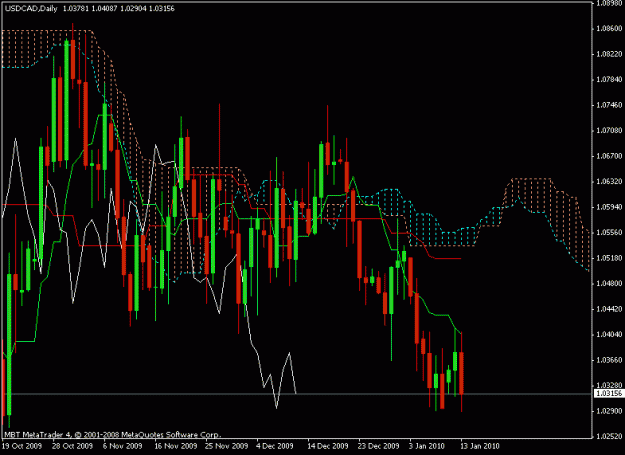Viewport: 625px width, 455px height.
Task: Click the 1.07460 price scale label
Action: [609, 105]
